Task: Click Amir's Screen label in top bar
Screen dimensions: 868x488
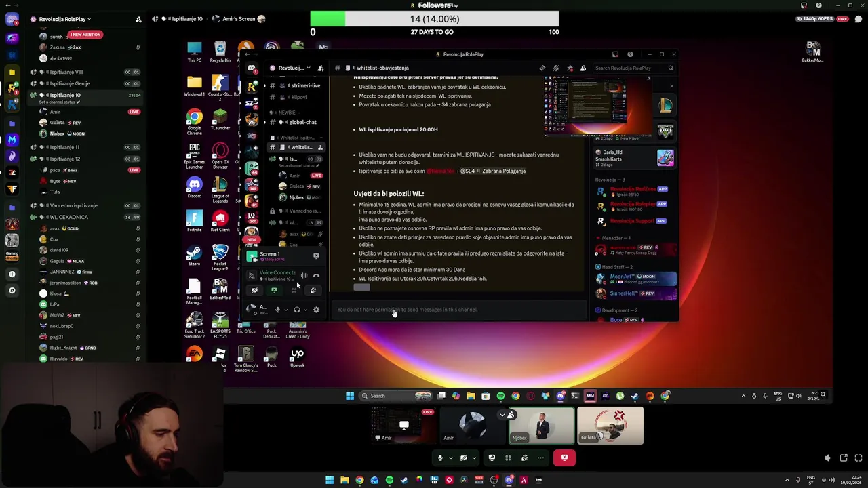Action: tap(239, 19)
